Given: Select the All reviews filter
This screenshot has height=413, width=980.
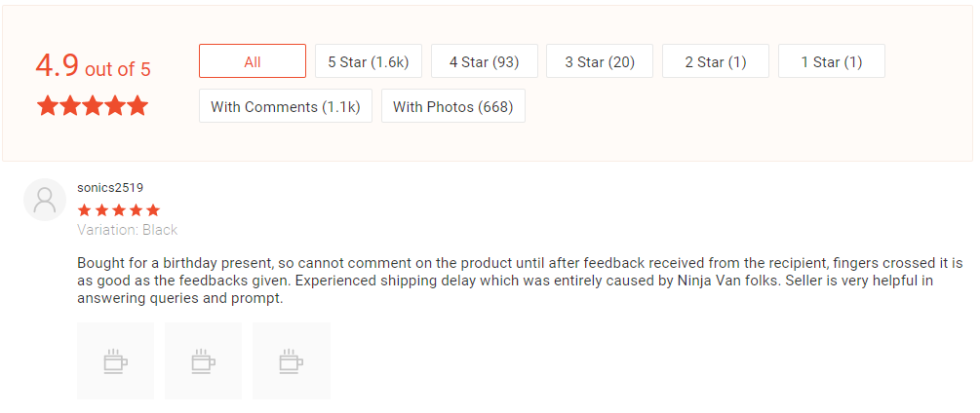Looking at the screenshot, I should tap(253, 61).
